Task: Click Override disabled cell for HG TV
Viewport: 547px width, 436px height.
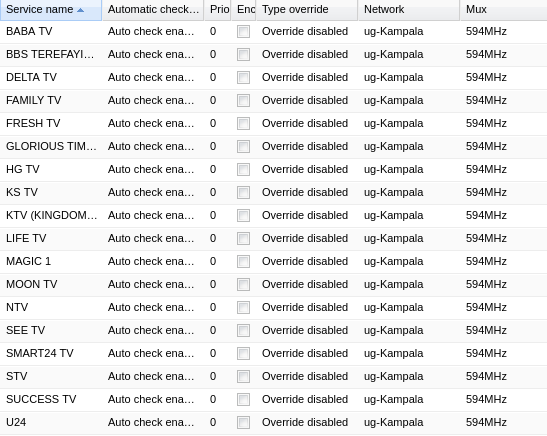Action: 305,170
